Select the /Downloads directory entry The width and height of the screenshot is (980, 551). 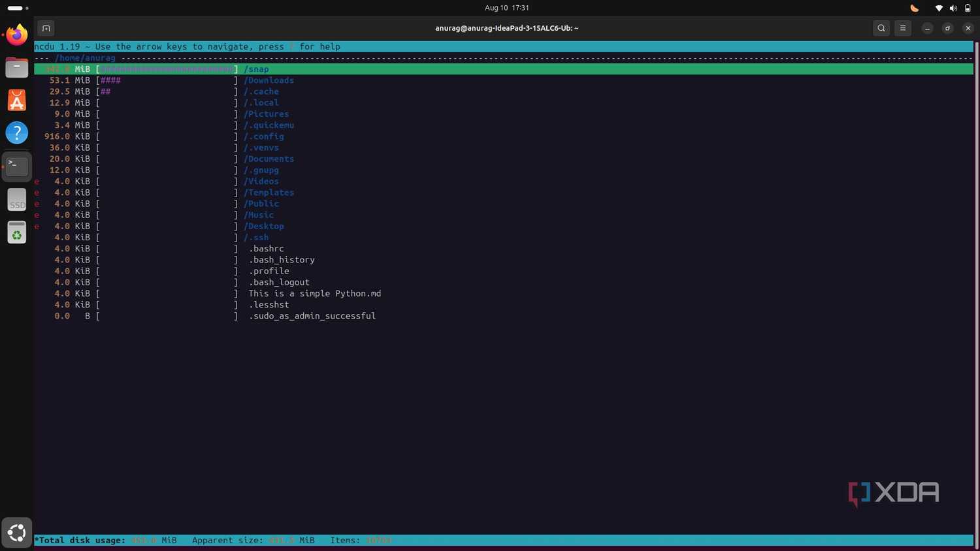click(269, 80)
